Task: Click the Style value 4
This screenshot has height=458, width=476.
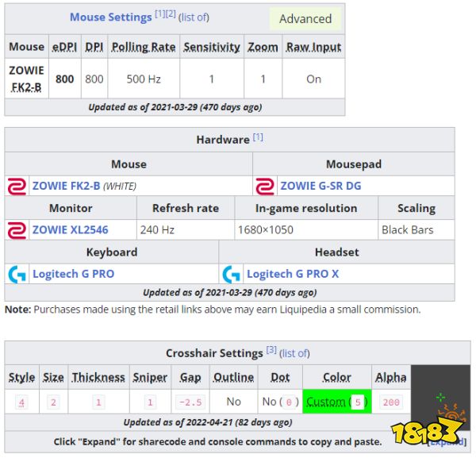Action: (21, 402)
